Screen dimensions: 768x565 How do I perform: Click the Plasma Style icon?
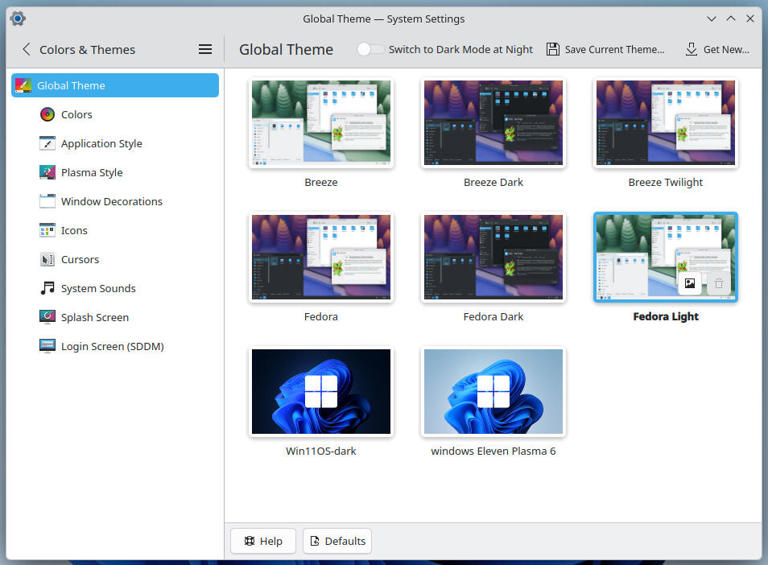click(x=47, y=172)
